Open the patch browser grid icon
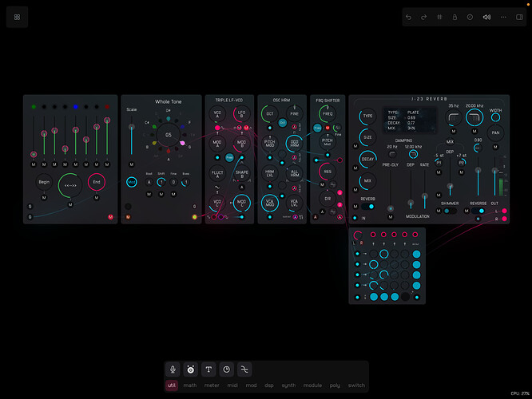 (17, 17)
